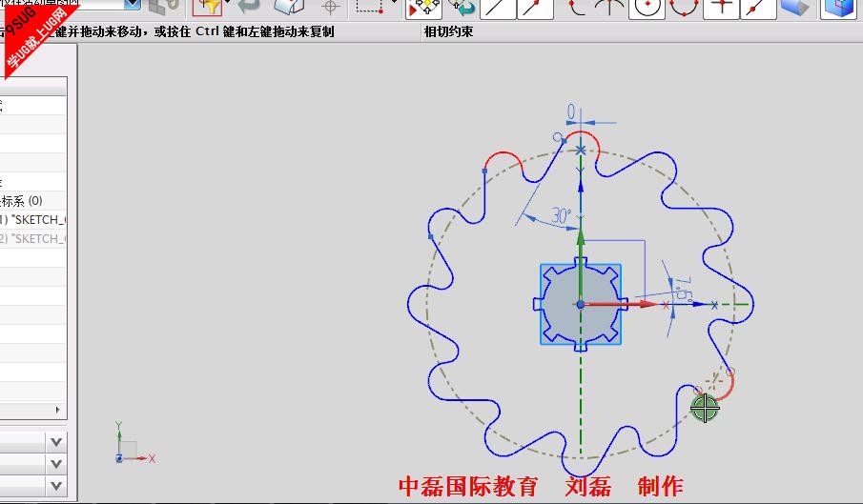Click the crosshair target toolbar icon
Screen dimensions: 863x504
coord(331,7)
